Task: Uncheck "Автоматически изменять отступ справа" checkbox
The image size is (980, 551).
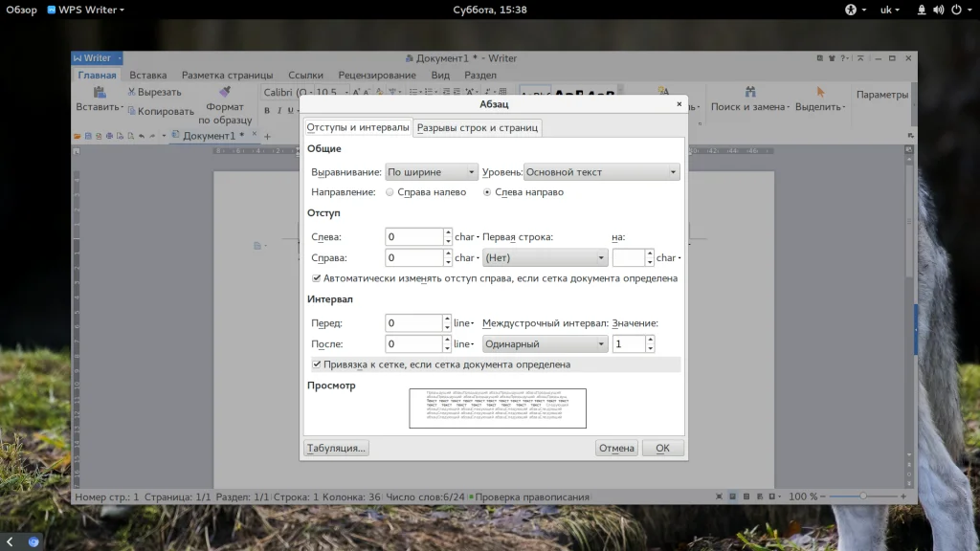Action: pyautogui.click(x=317, y=278)
